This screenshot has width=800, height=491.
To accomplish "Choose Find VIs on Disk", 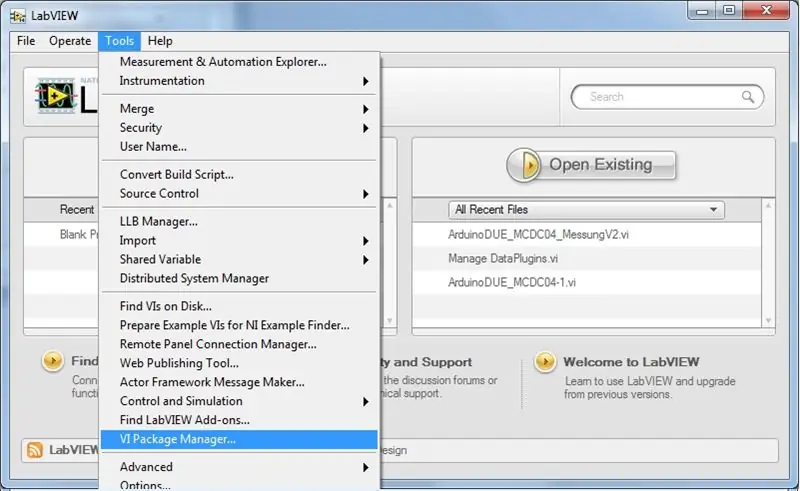I will click(239, 306).
